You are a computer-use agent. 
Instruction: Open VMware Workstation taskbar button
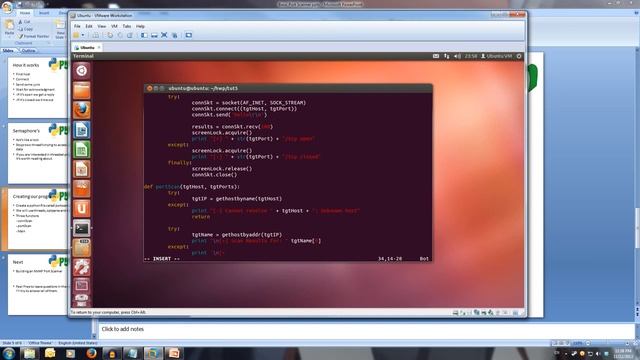[x=153, y=353]
